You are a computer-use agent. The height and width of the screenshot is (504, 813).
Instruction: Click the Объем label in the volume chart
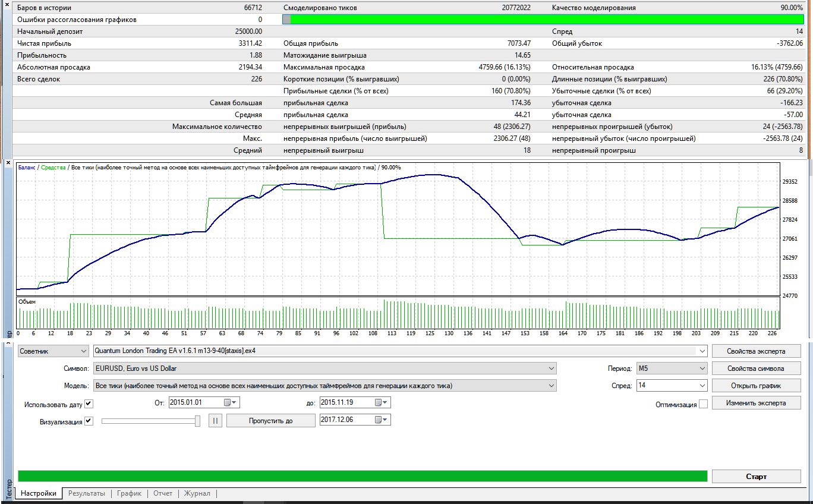[x=27, y=302]
